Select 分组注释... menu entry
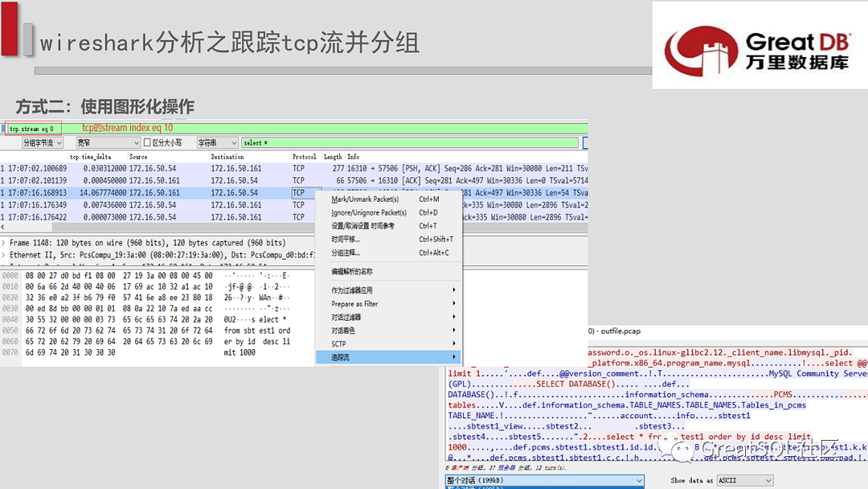 click(388, 253)
